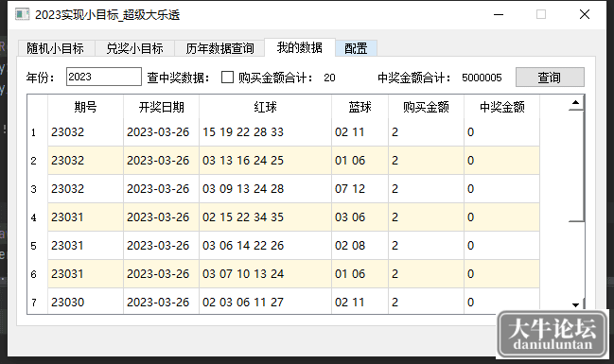
Task: Click the vertical scrollbar thumb
Action: point(576,166)
